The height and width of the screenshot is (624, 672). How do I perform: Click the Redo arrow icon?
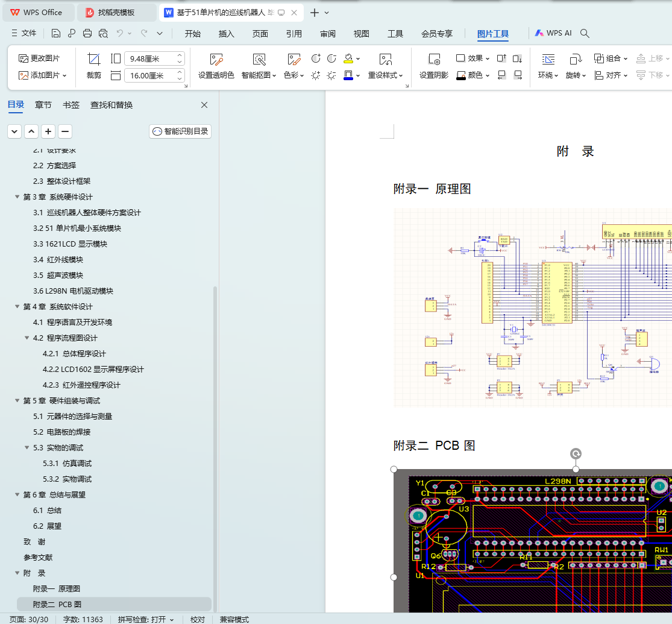[x=144, y=33]
